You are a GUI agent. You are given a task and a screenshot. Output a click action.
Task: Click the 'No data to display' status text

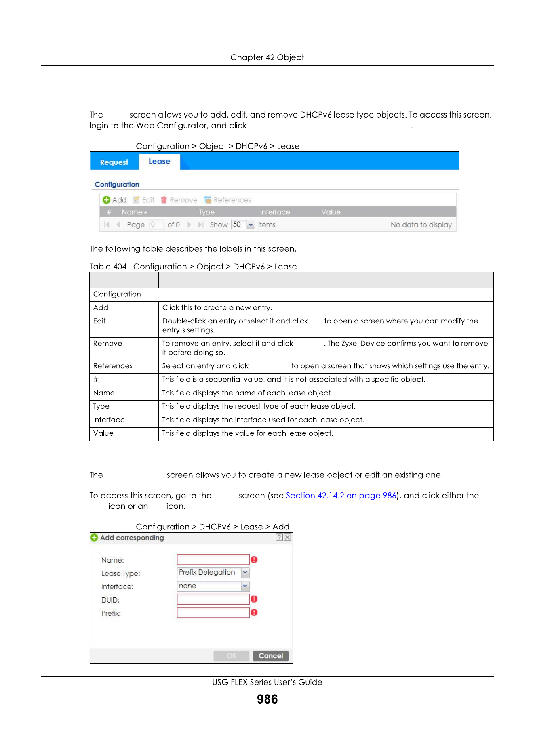click(x=421, y=225)
